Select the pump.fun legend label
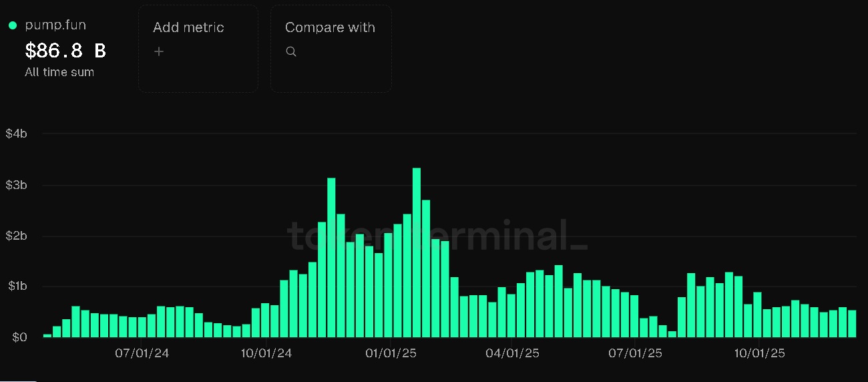This screenshot has height=382, width=868. 55,25
